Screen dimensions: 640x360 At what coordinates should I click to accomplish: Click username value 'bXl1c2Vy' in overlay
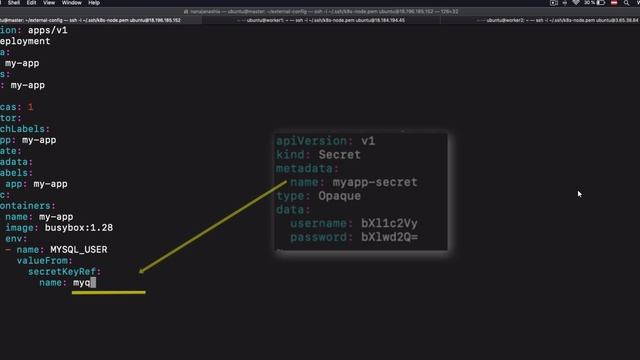389,224
